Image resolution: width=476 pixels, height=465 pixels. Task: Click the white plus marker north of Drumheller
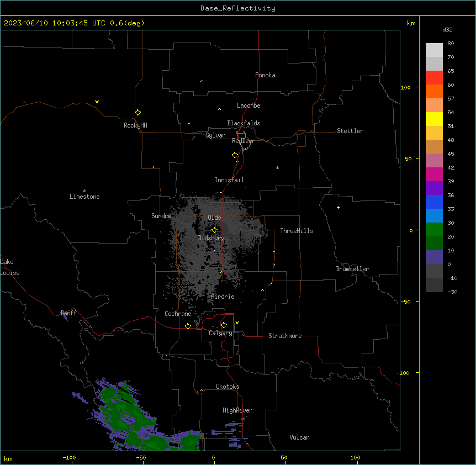pyautogui.click(x=338, y=207)
